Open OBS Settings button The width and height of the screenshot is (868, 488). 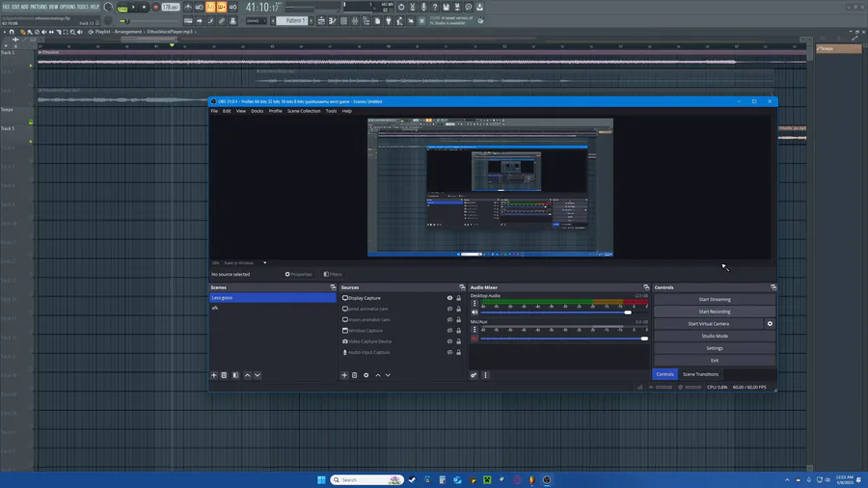715,348
